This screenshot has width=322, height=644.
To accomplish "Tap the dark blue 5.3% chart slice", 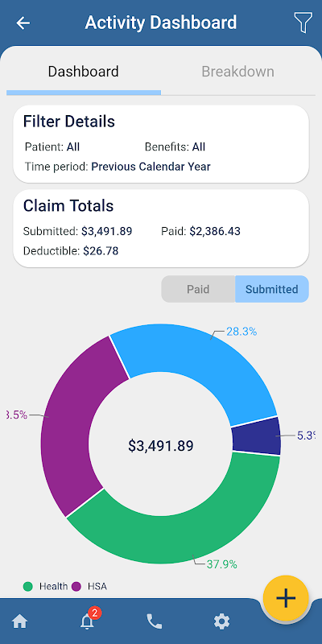I will pyautogui.click(x=257, y=436).
